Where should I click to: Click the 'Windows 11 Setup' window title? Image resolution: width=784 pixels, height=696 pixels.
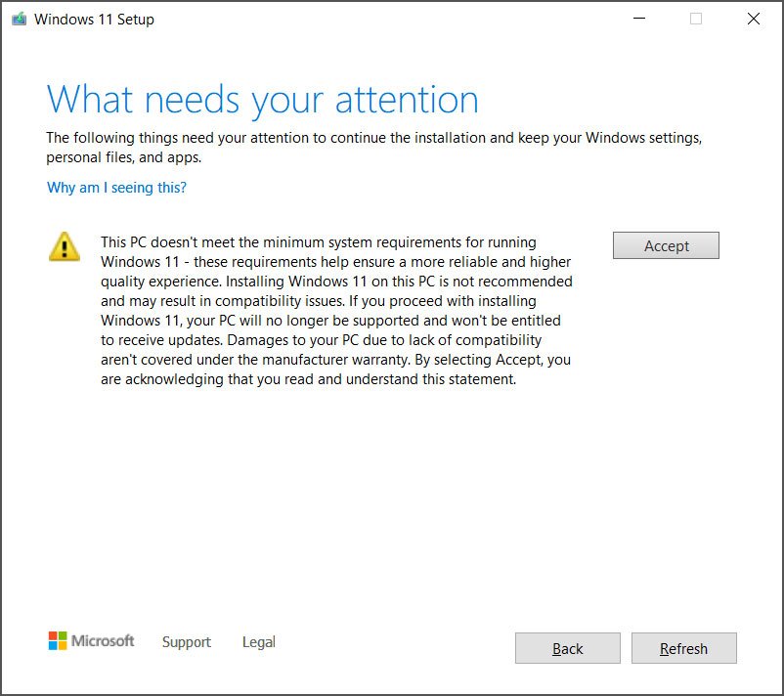94,20
